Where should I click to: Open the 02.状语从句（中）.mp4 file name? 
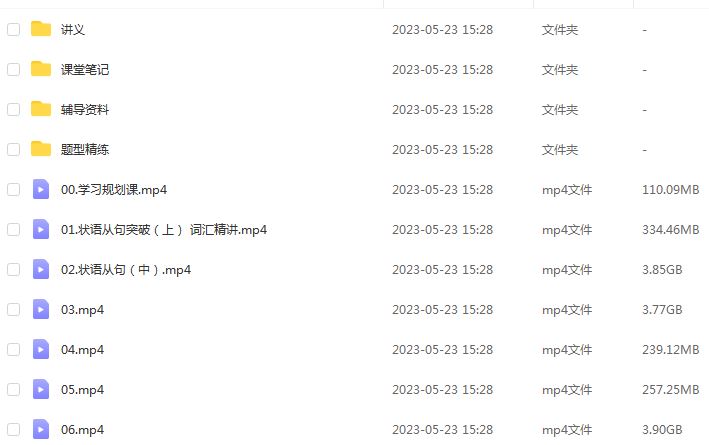tap(126, 270)
